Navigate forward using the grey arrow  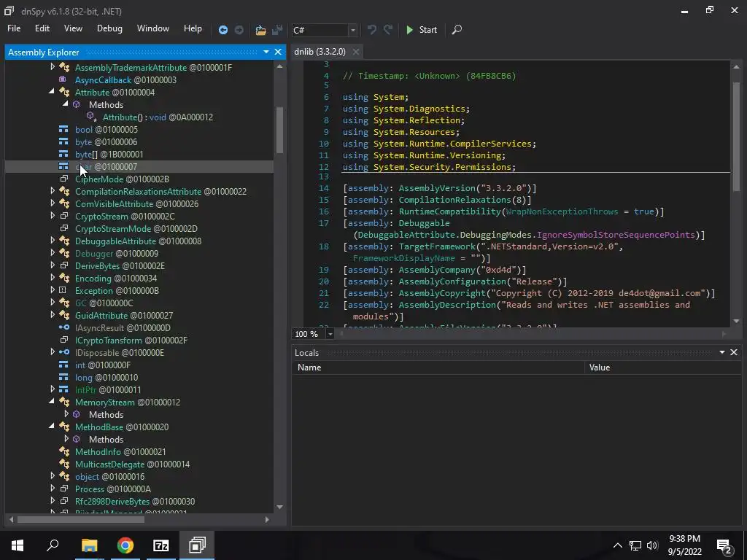pyautogui.click(x=239, y=30)
